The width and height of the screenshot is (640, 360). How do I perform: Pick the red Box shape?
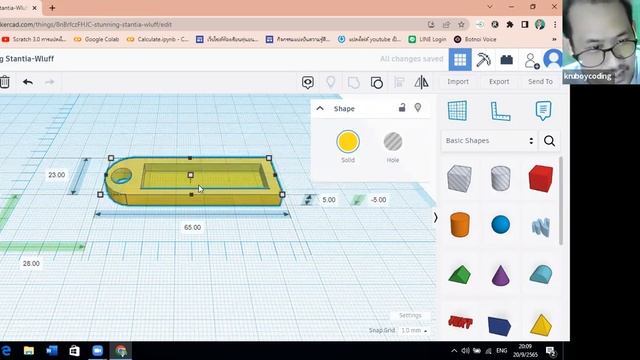pyautogui.click(x=541, y=178)
